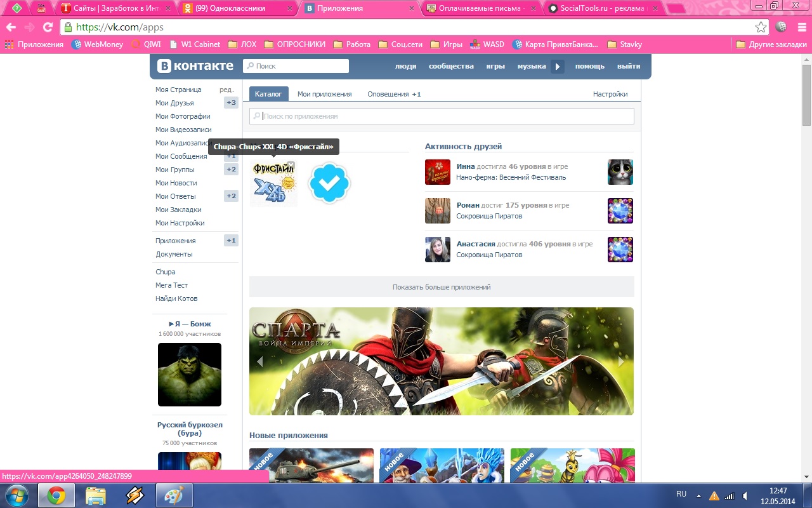Click Анастасия's avatar in friends activity
This screenshot has height=508, width=812.
[438, 250]
